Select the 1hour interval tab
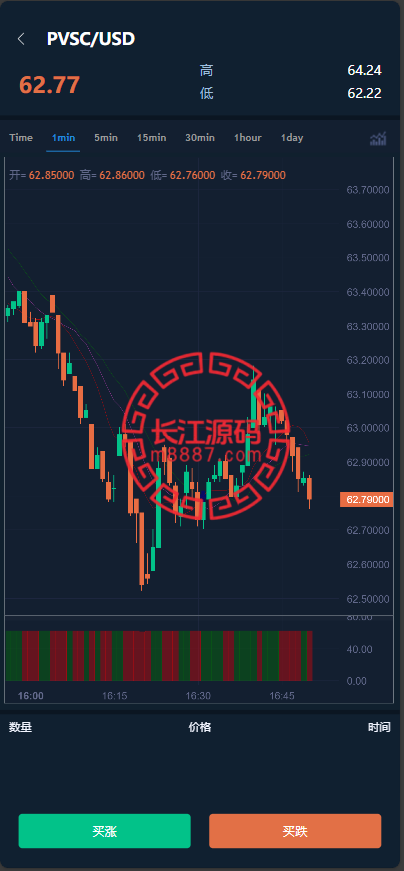The height and width of the screenshot is (871, 404). click(x=247, y=138)
